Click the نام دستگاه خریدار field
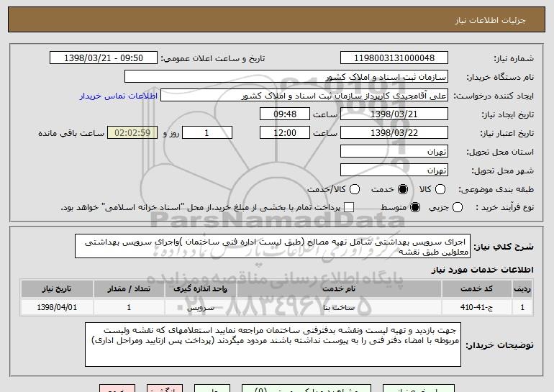This screenshot has height=392, width=554. (286, 77)
